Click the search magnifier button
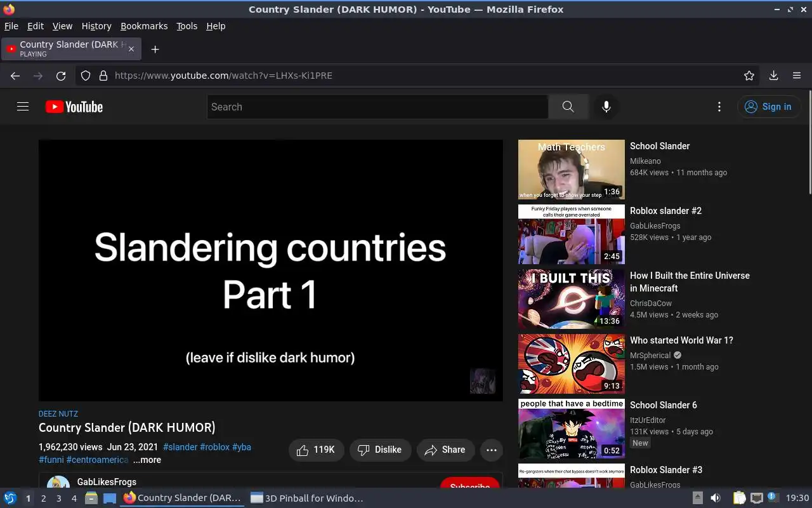The height and width of the screenshot is (508, 812). coord(568,107)
